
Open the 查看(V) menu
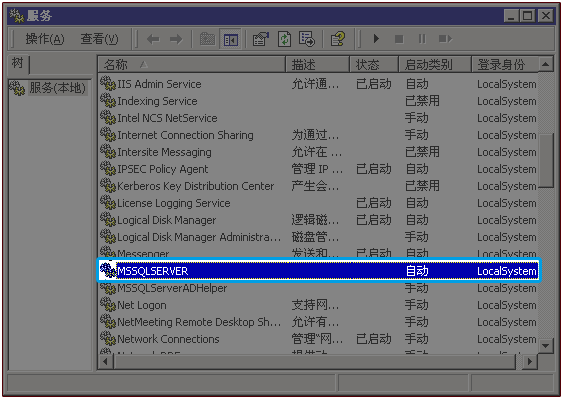99,39
